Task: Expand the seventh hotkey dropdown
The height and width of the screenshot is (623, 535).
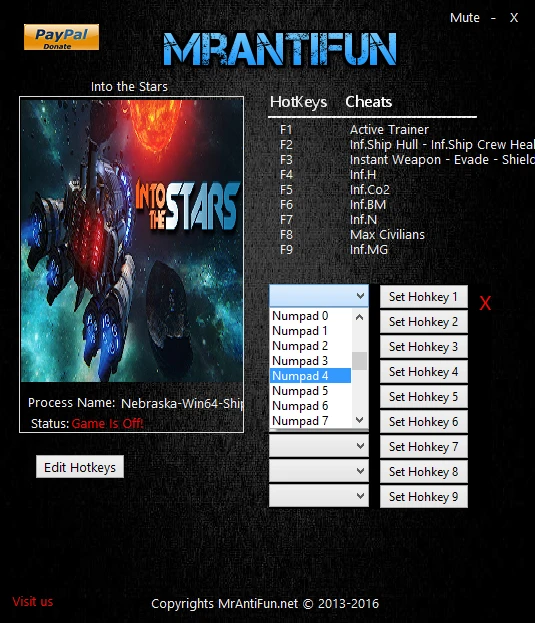Action: tap(319, 446)
